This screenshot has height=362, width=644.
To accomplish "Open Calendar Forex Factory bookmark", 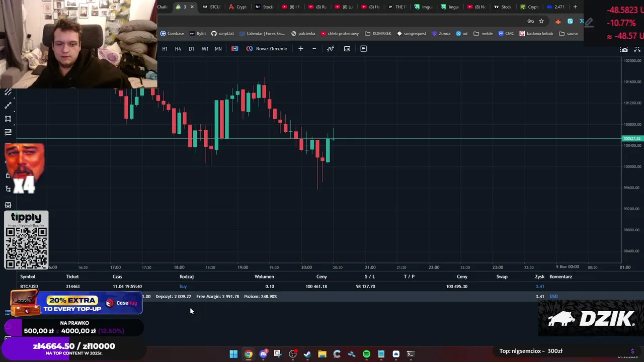I will 262,34.
